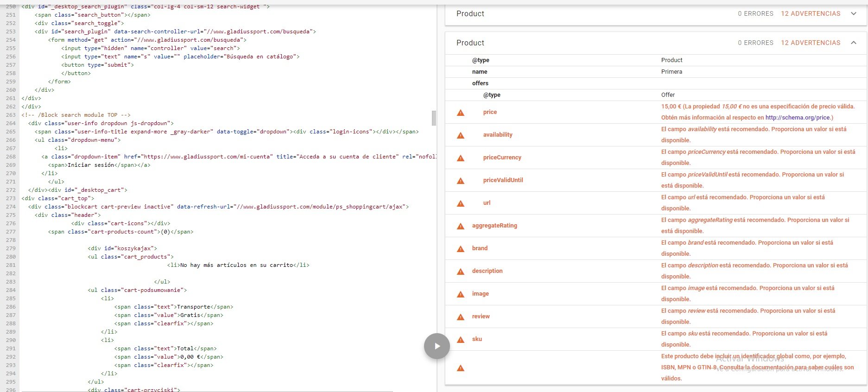Click 12 ADVERTENCIAS in first Product header

(810, 14)
